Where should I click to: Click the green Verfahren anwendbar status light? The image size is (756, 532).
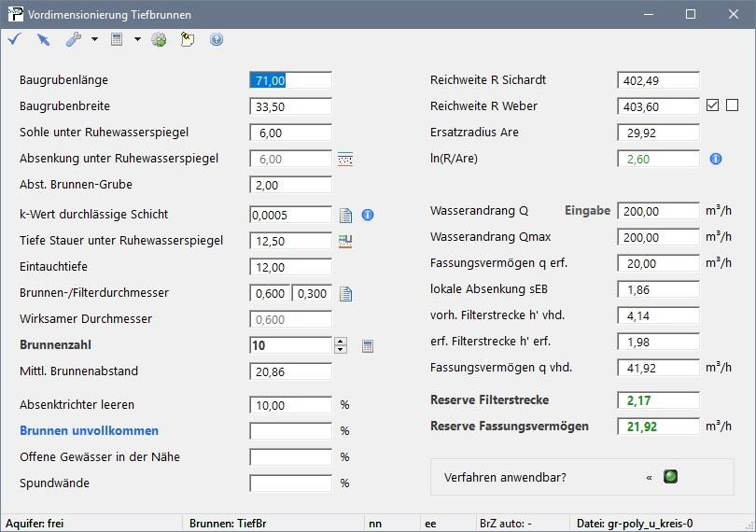[x=670, y=477]
